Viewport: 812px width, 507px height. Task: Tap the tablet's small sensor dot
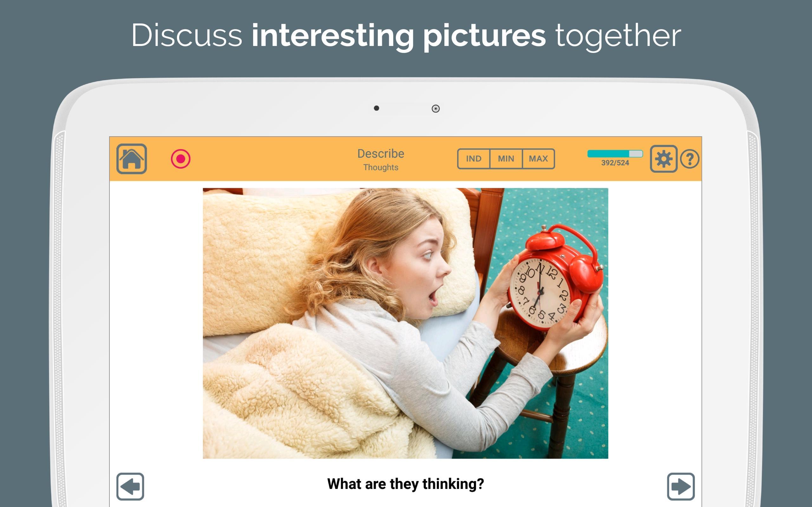tap(377, 108)
